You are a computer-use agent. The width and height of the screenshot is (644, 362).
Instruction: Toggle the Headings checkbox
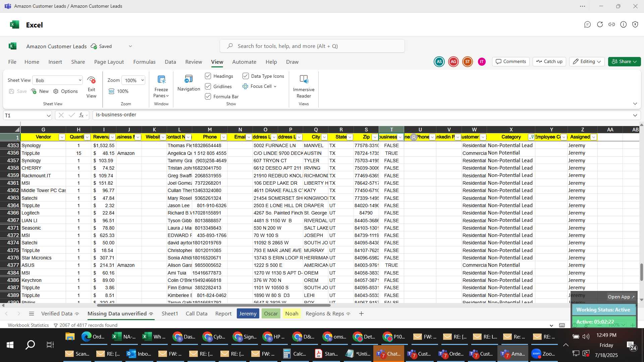tap(208, 76)
